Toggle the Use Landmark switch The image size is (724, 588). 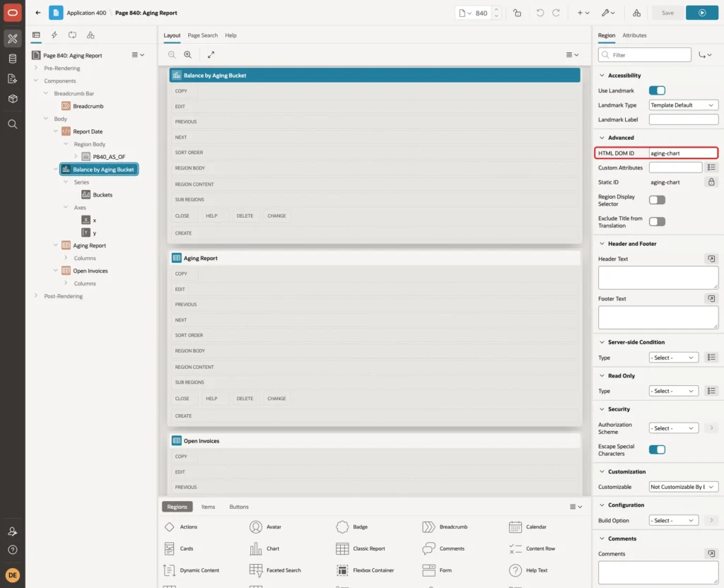click(x=657, y=90)
